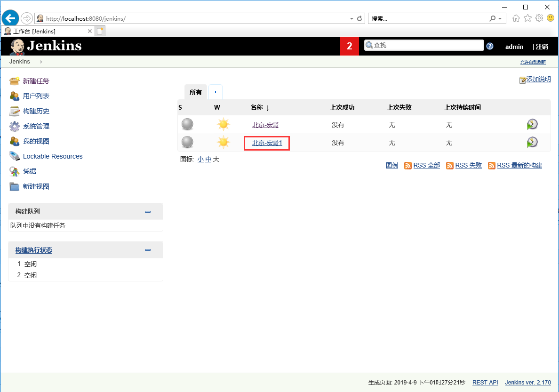This screenshot has width=559, height=392.
Task: Click the Lockable Resources drive icon
Action: click(x=15, y=156)
